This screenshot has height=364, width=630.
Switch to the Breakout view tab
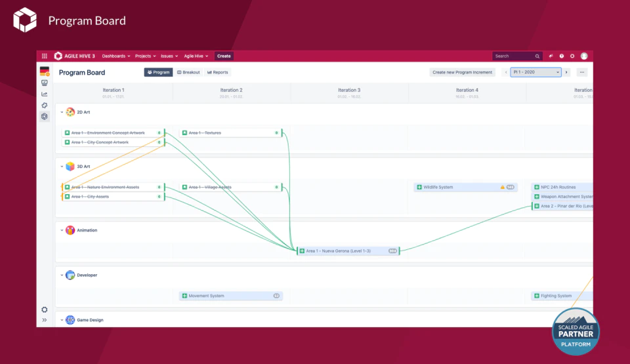(188, 72)
